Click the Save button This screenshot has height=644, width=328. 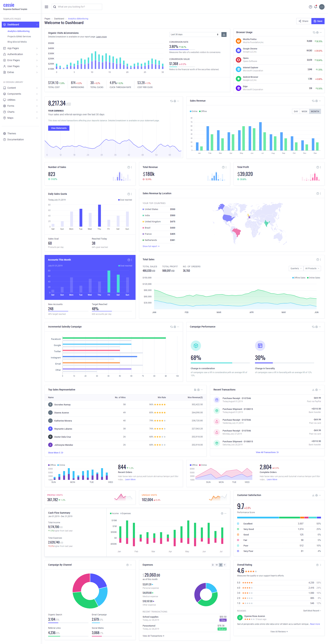coord(318,21)
